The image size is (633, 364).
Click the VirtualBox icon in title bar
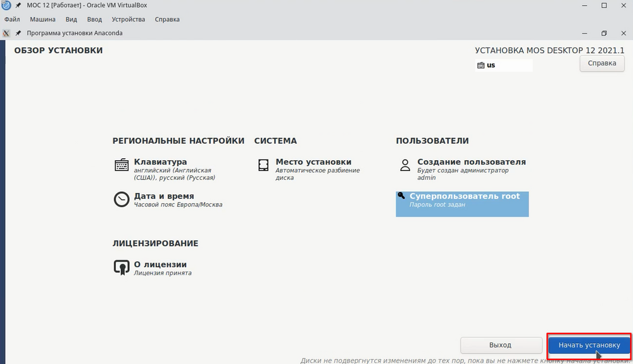[x=6, y=6]
